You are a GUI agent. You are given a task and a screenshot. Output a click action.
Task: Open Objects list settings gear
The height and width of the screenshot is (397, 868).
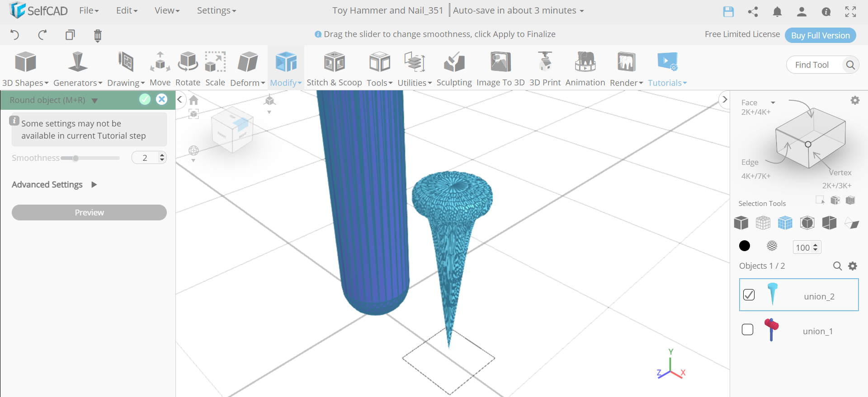pos(853,266)
